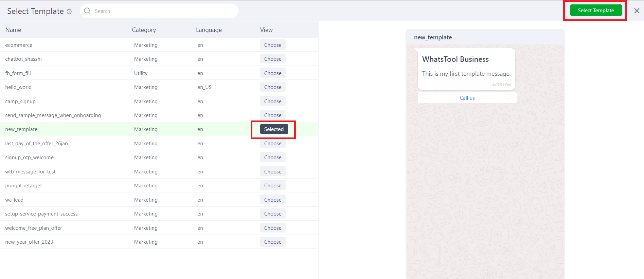Select setup_service_payment_success name text
The height and width of the screenshot is (279, 644).
pyautogui.click(x=41, y=213)
